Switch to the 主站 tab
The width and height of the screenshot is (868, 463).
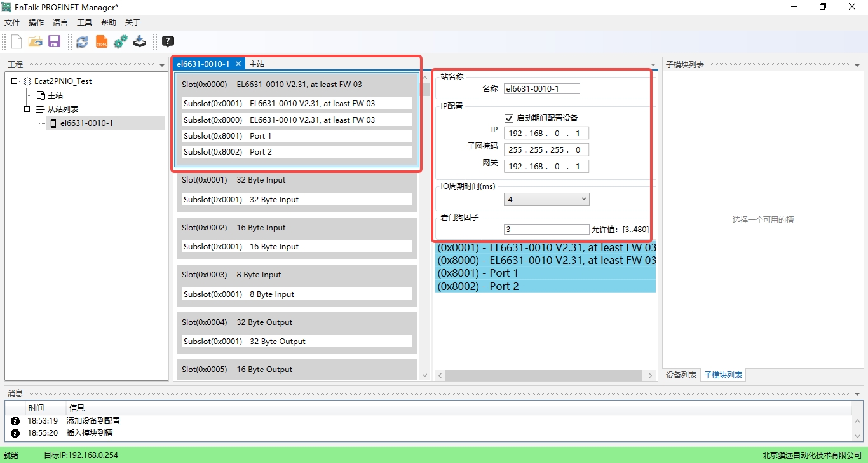pyautogui.click(x=257, y=64)
